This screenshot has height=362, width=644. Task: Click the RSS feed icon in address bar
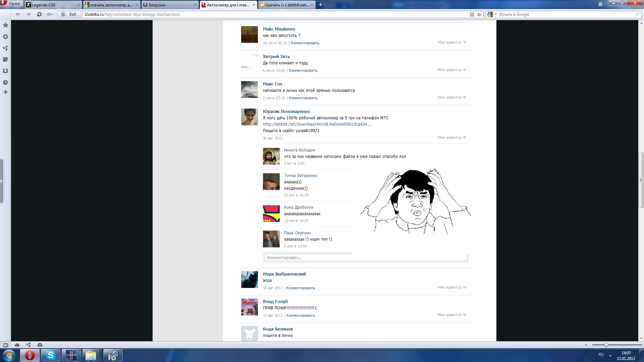[x=472, y=14]
